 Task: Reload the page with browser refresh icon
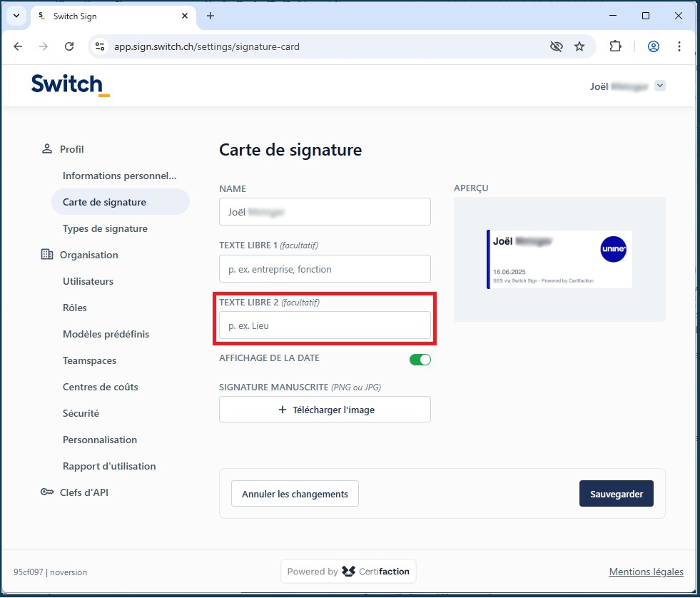click(x=69, y=46)
